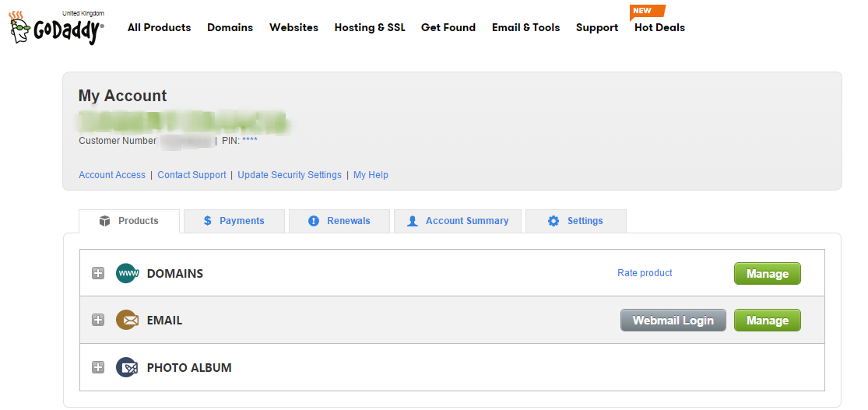Click the Photo Album icon
The image size is (868, 410).
click(127, 367)
